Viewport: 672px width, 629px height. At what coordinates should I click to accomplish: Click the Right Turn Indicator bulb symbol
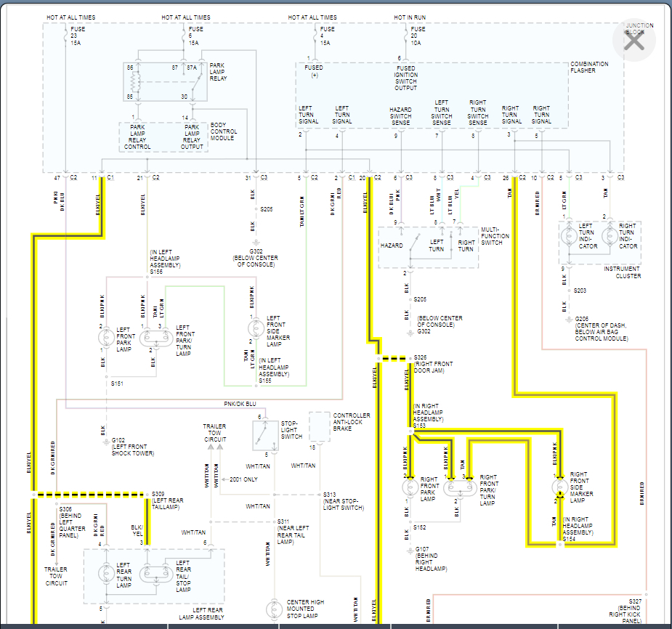click(610, 236)
